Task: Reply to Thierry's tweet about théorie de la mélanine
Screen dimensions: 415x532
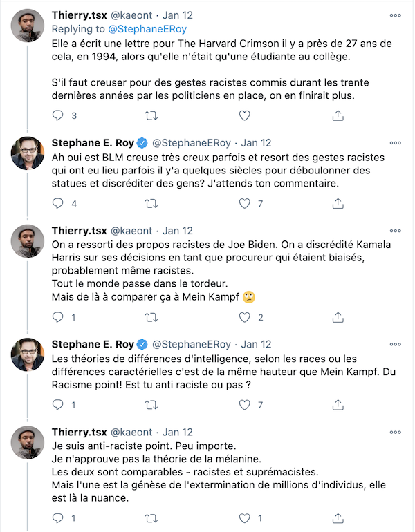Action: [x=57, y=518]
